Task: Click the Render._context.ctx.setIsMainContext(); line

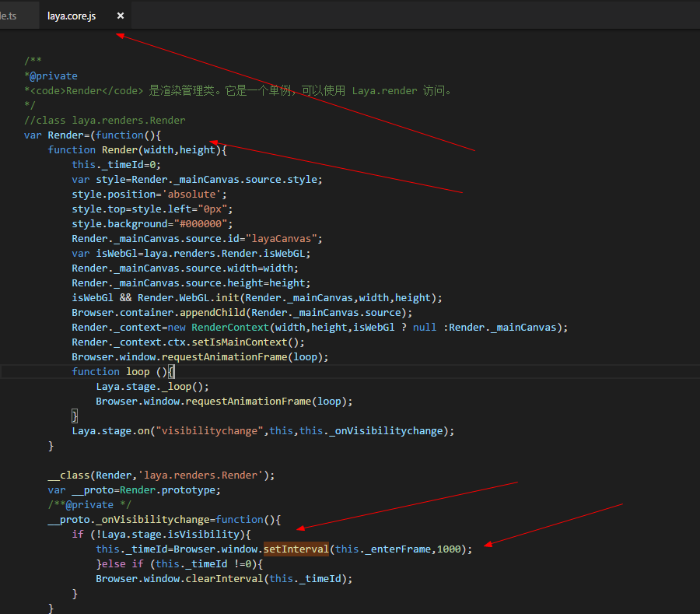Action: 188,342
